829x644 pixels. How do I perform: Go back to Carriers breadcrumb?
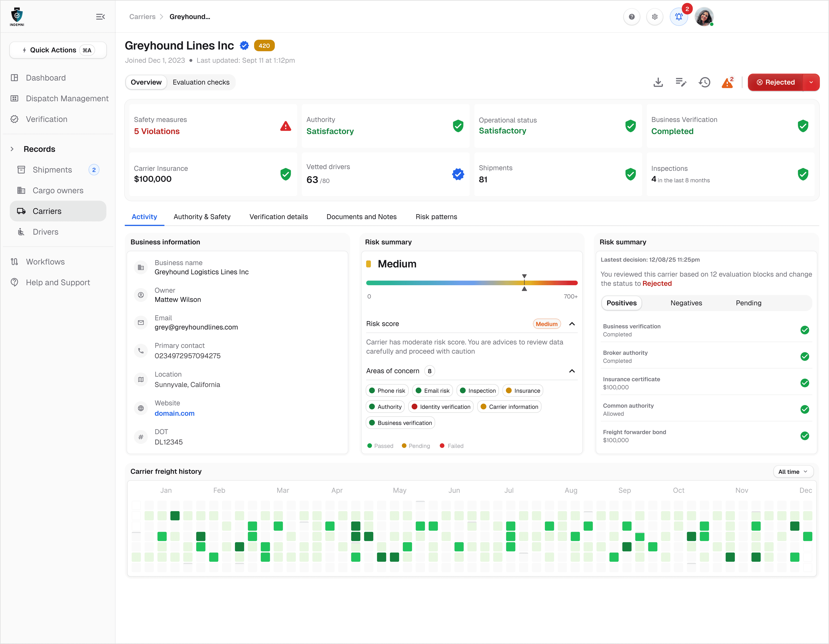pyautogui.click(x=142, y=17)
